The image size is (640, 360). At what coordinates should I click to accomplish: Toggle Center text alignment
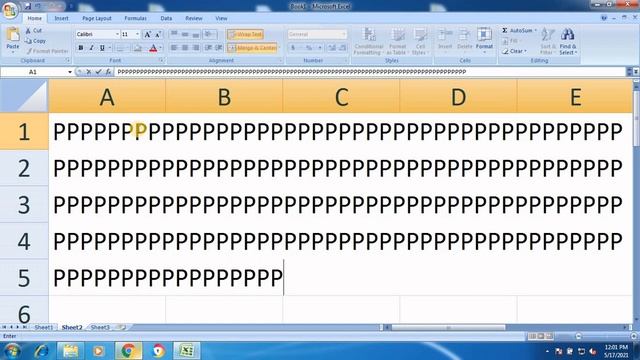pos(185,48)
